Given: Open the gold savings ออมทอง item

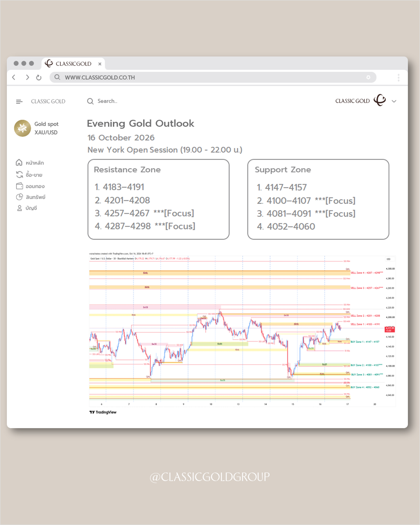Looking at the screenshot, I should [x=30, y=186].
